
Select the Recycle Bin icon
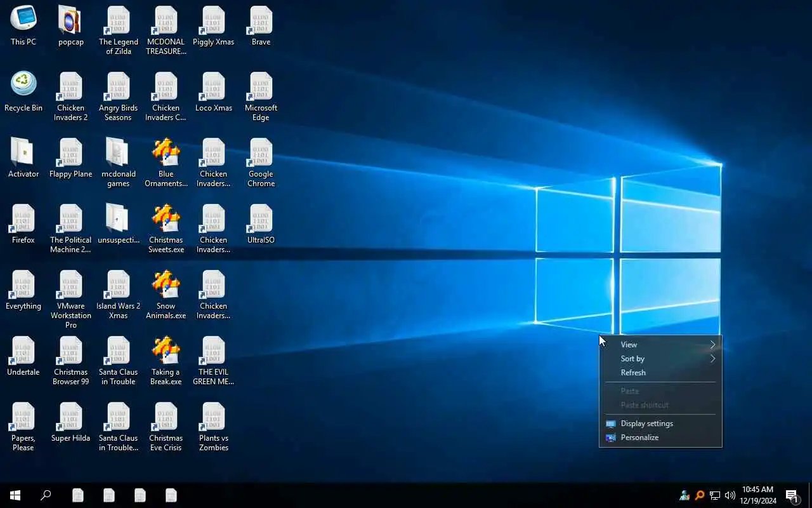click(x=23, y=92)
